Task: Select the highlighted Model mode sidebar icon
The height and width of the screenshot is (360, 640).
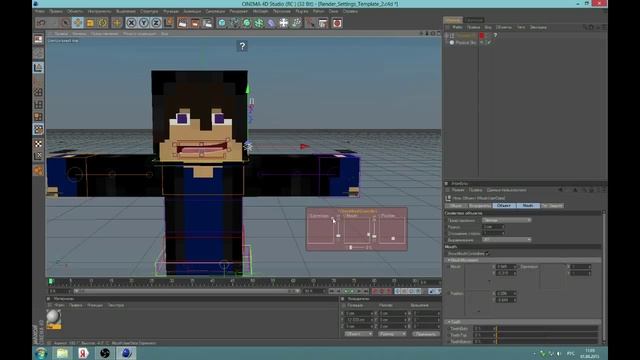Action: tap(38, 67)
